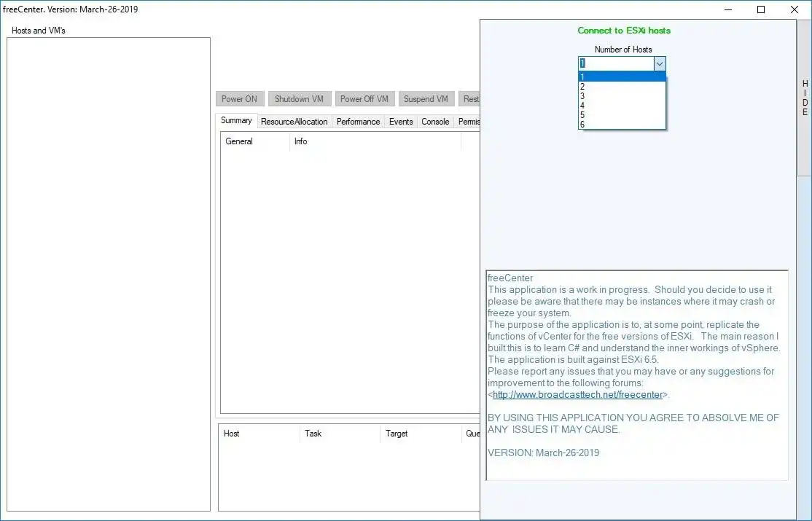Switch to the Summary tab
This screenshot has width=812, height=521.
point(236,120)
